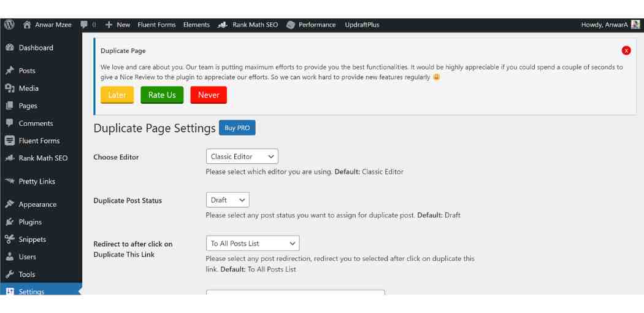Visit the Anwar Mzee site link
644x313 pixels.
pyautogui.click(x=53, y=25)
